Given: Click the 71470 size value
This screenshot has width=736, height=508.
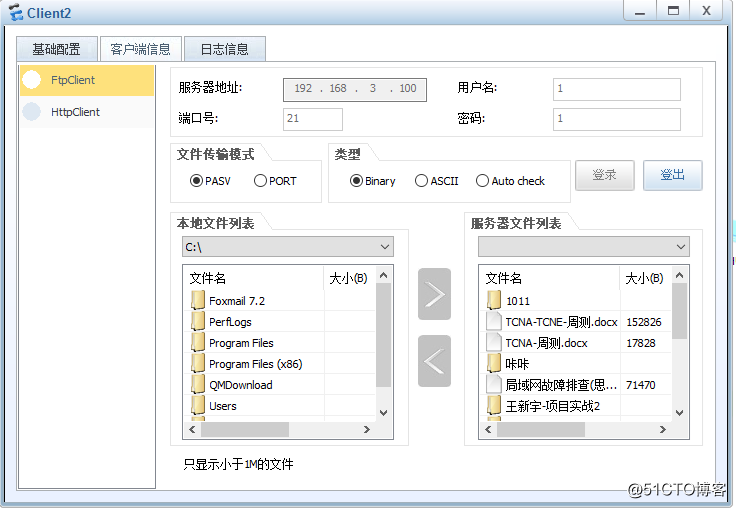Looking at the screenshot, I should [x=640, y=385].
